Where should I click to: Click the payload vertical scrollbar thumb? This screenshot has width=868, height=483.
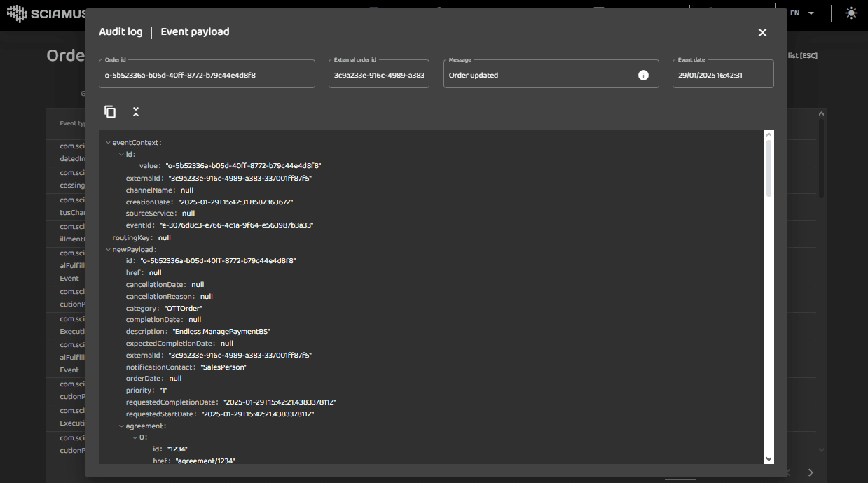[x=769, y=168]
